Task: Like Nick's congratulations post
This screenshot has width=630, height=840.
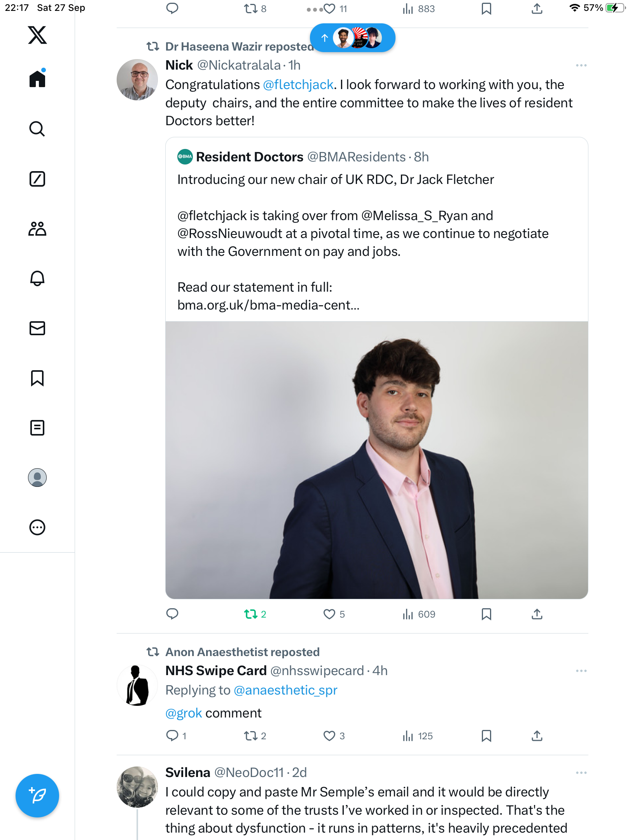Action: pyautogui.click(x=329, y=614)
